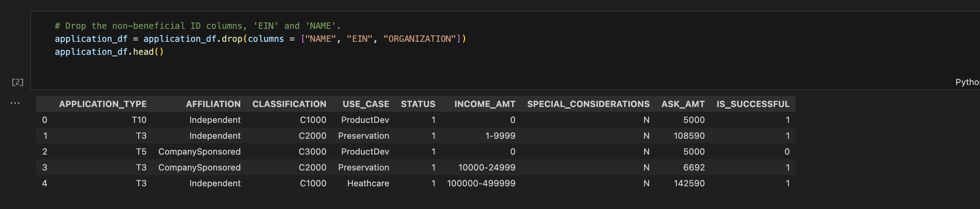This screenshot has height=209, width=980.
Task: Click the APPLICATION_TYPE column header
Action: 103,104
